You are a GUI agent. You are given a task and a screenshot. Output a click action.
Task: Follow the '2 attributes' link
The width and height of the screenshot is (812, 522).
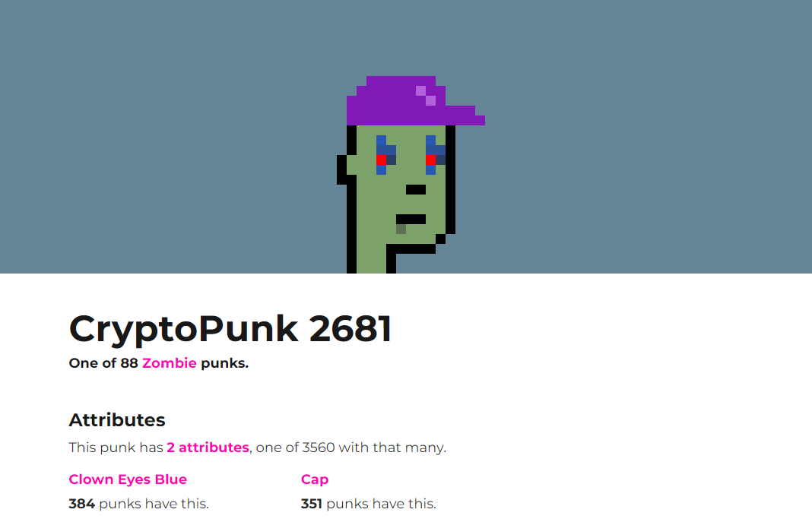[208, 448]
